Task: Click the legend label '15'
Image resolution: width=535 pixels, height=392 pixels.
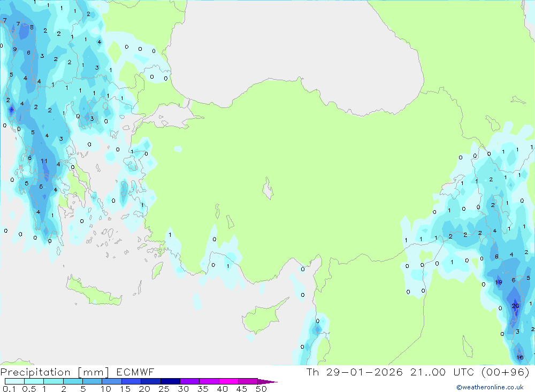Action: pos(125,389)
